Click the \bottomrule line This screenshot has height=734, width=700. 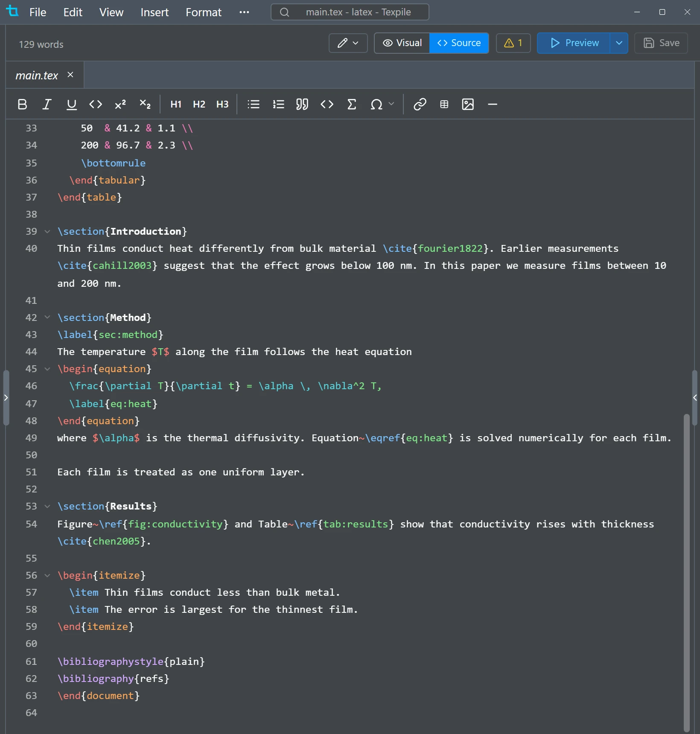point(113,163)
